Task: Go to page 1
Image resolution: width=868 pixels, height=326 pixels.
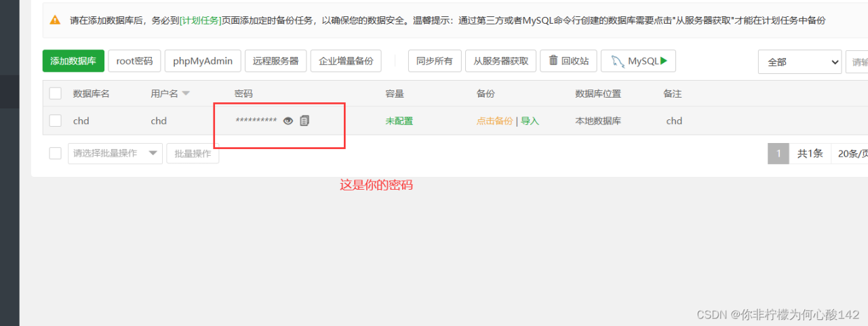Action: tap(778, 153)
